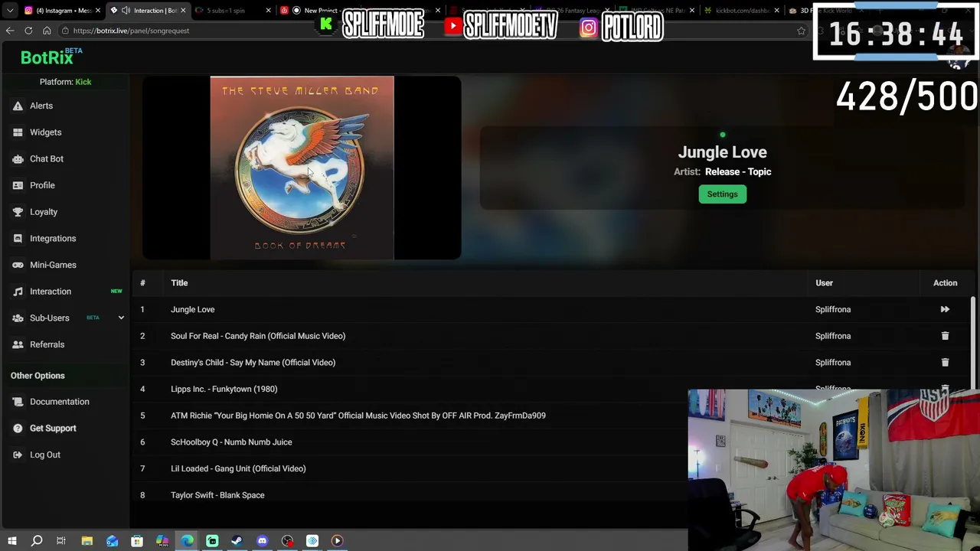The height and width of the screenshot is (551, 980).
Task: Click the browser home button
Action: point(47,31)
